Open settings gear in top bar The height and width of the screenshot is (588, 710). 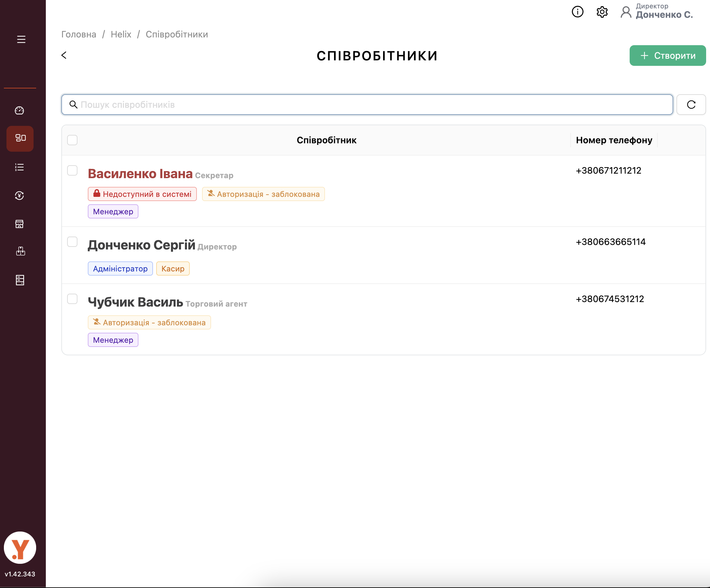pyautogui.click(x=602, y=12)
